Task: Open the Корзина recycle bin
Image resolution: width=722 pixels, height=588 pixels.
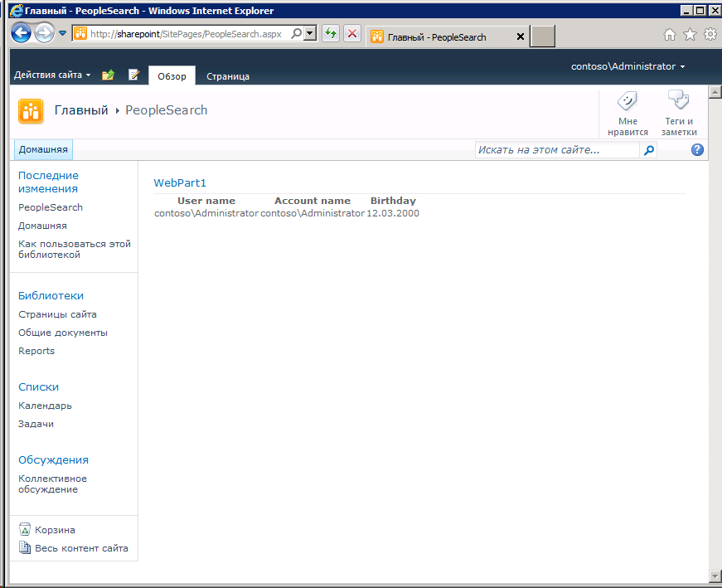Action: pos(55,530)
